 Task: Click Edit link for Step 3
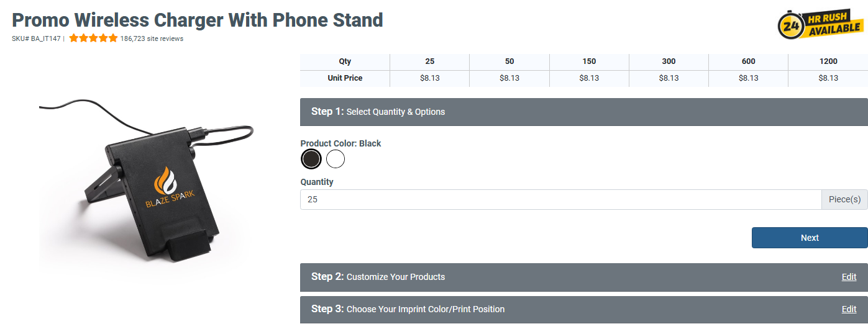coord(849,309)
